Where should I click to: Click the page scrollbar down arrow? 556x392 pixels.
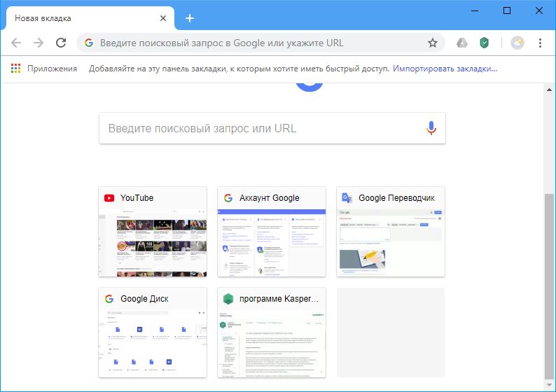[x=549, y=385]
